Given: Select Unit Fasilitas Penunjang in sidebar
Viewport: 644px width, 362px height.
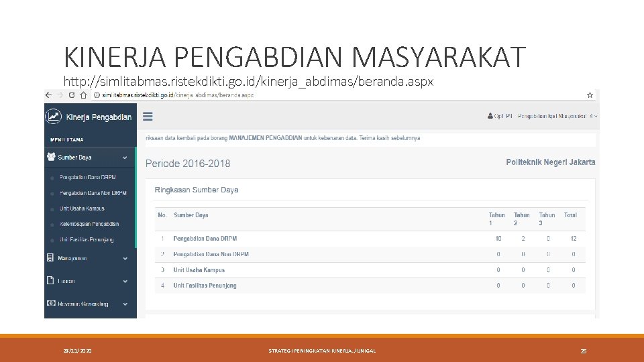Looking at the screenshot, I should (x=87, y=240).
